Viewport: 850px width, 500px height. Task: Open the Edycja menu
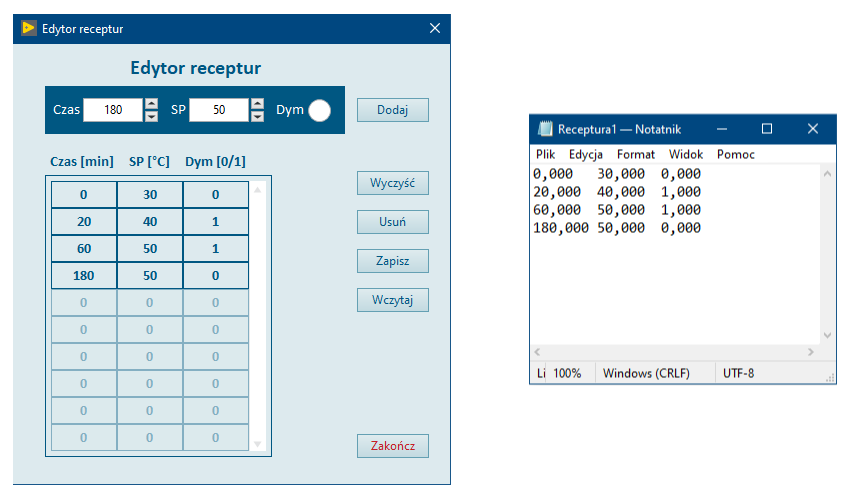[x=586, y=155]
